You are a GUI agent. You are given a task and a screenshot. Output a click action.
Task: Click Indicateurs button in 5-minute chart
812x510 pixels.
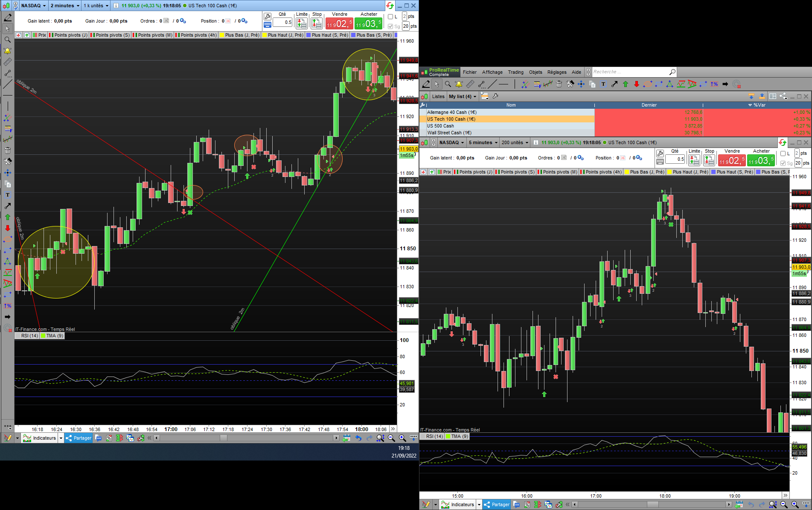point(458,504)
